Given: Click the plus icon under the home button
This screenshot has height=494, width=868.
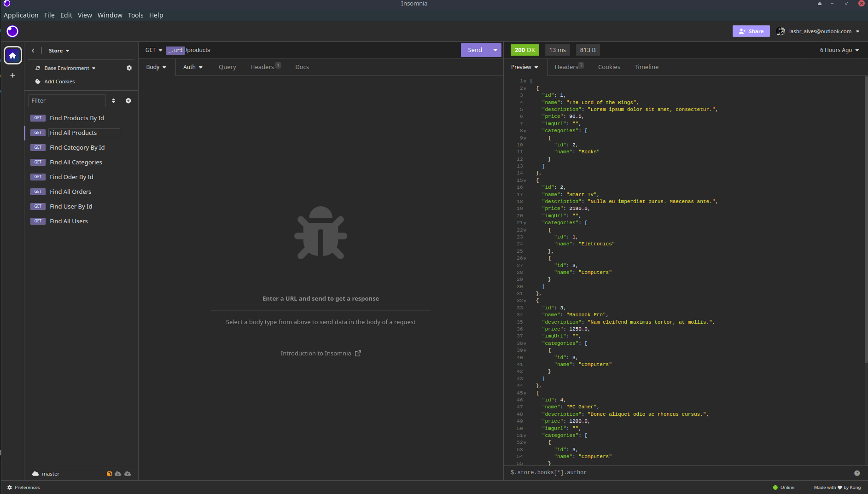Looking at the screenshot, I should coord(12,75).
